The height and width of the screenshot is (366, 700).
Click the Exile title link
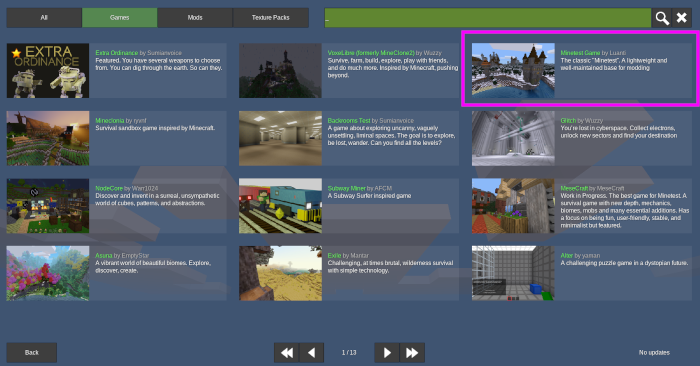coord(334,256)
